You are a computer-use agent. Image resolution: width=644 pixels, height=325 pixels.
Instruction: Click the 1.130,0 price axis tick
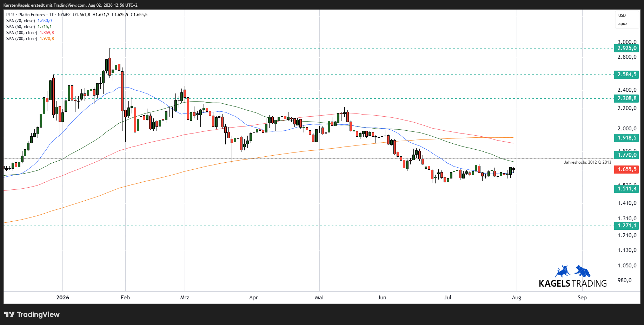[627, 250]
